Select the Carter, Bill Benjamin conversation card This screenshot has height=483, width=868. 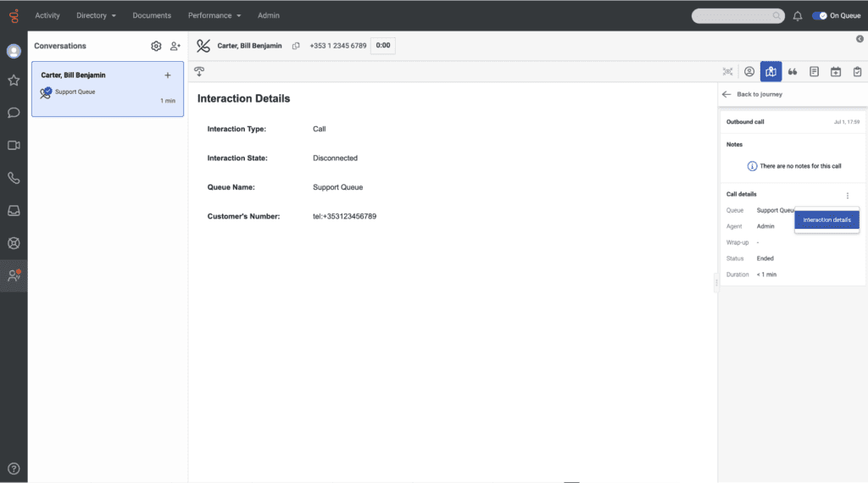(x=107, y=89)
